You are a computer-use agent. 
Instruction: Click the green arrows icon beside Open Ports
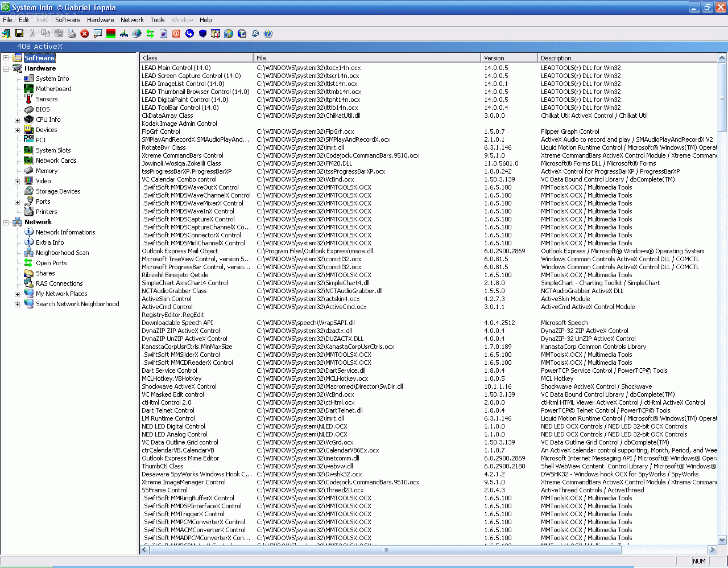pyautogui.click(x=28, y=263)
